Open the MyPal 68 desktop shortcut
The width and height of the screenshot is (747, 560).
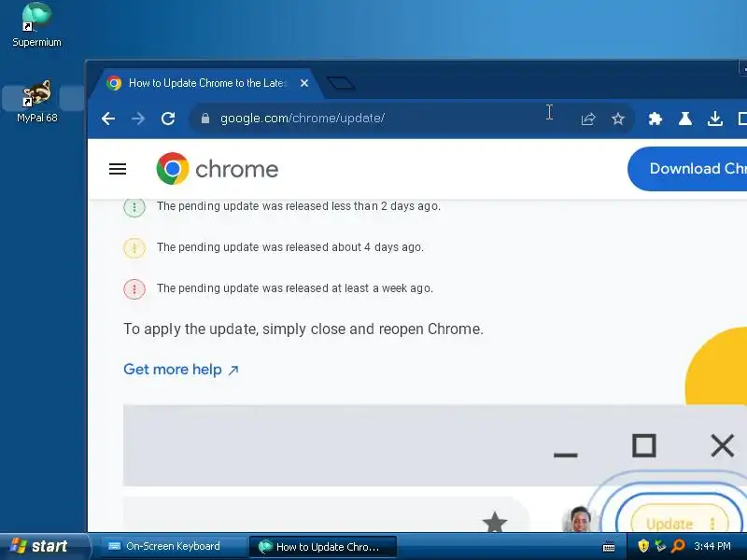(x=36, y=102)
